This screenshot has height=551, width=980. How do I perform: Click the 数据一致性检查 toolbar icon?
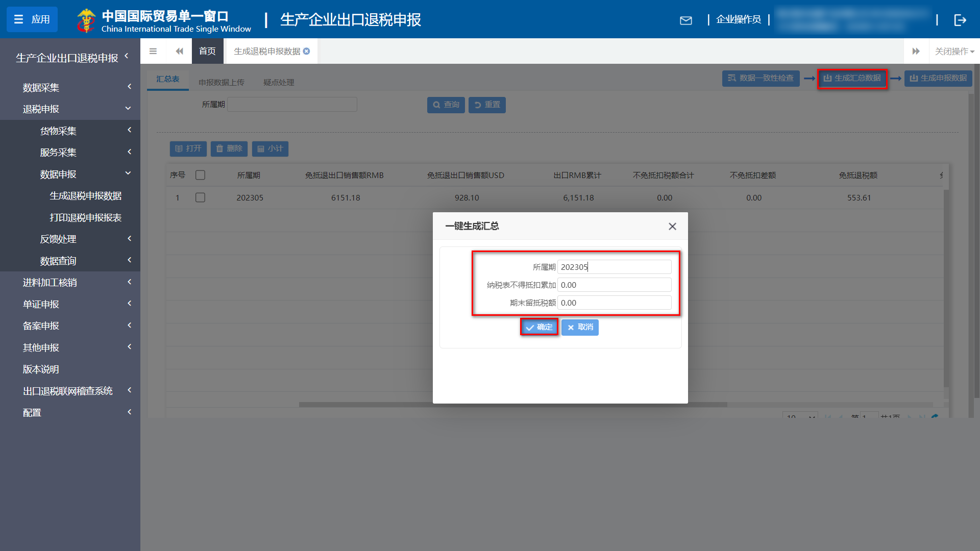coord(761,79)
